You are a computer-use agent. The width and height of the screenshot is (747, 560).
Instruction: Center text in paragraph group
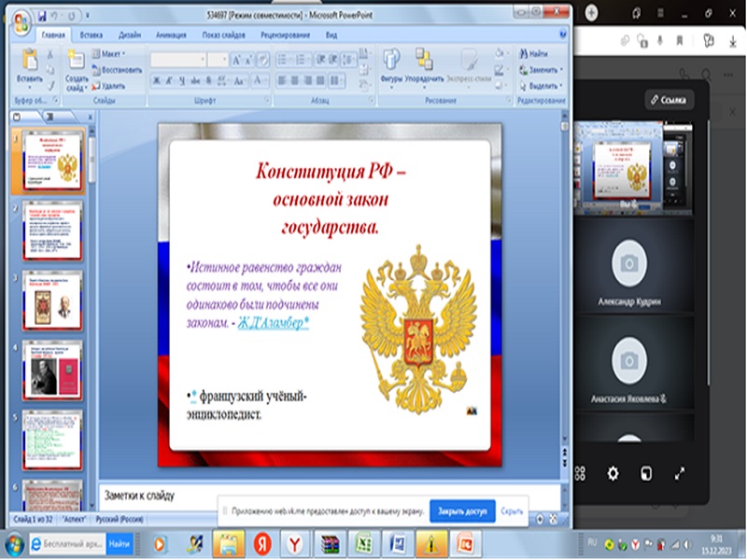(295, 80)
